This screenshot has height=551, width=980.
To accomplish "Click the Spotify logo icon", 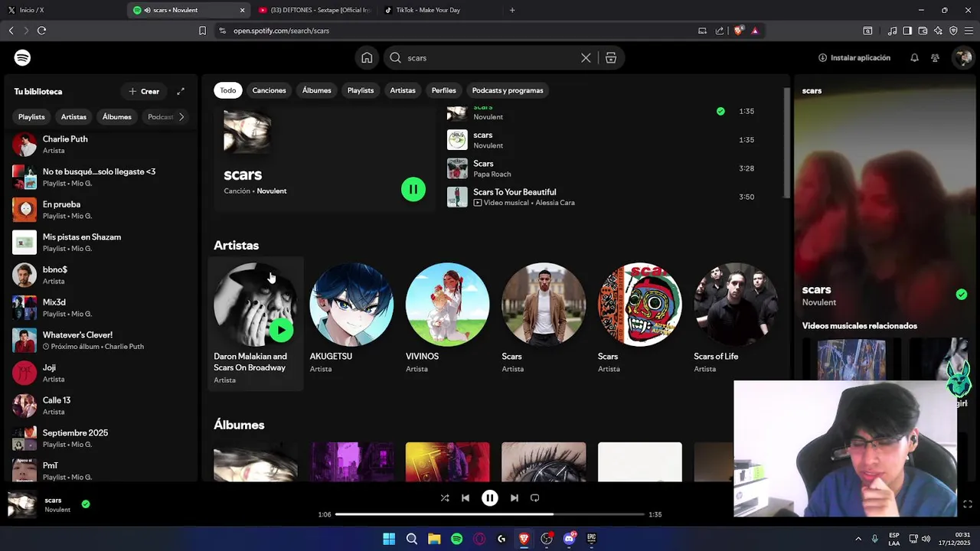I will (x=22, y=57).
